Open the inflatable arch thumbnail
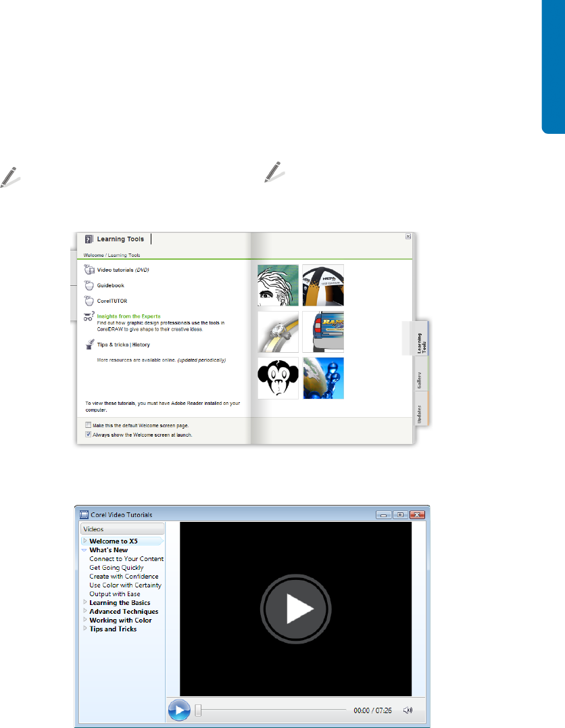The height and width of the screenshot is (728, 565). pyautogui.click(x=323, y=285)
